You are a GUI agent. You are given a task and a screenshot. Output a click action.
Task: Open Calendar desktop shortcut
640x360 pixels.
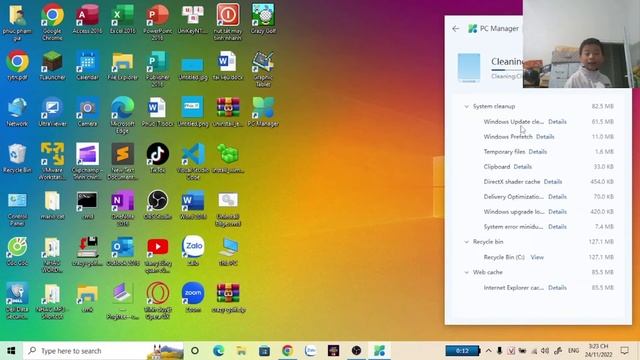click(x=87, y=65)
